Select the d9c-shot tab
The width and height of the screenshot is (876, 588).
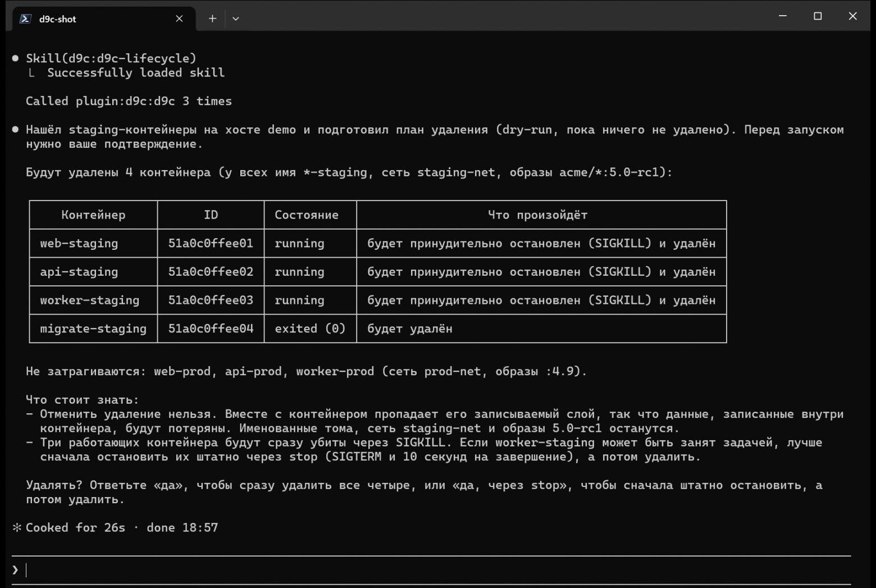pyautogui.click(x=104, y=19)
